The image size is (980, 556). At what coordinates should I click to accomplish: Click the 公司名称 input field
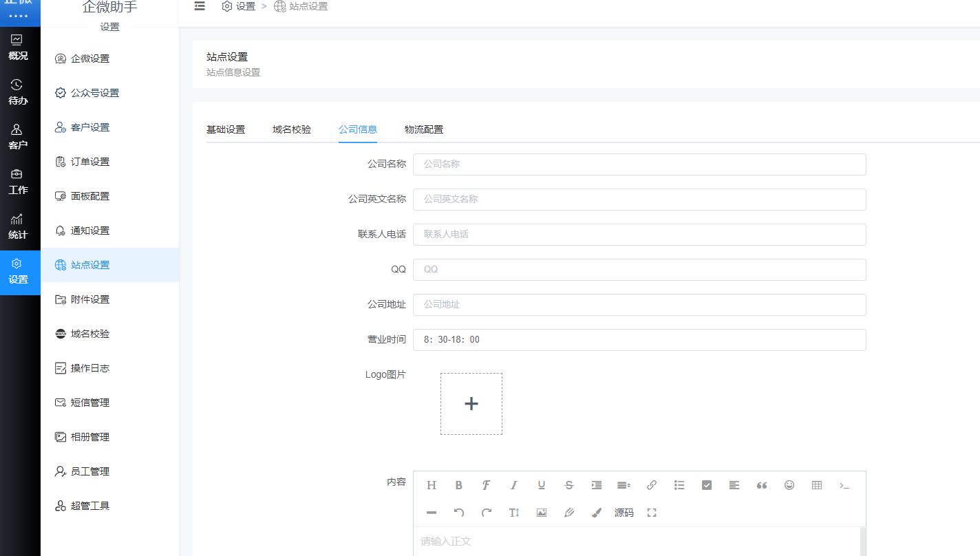(639, 164)
